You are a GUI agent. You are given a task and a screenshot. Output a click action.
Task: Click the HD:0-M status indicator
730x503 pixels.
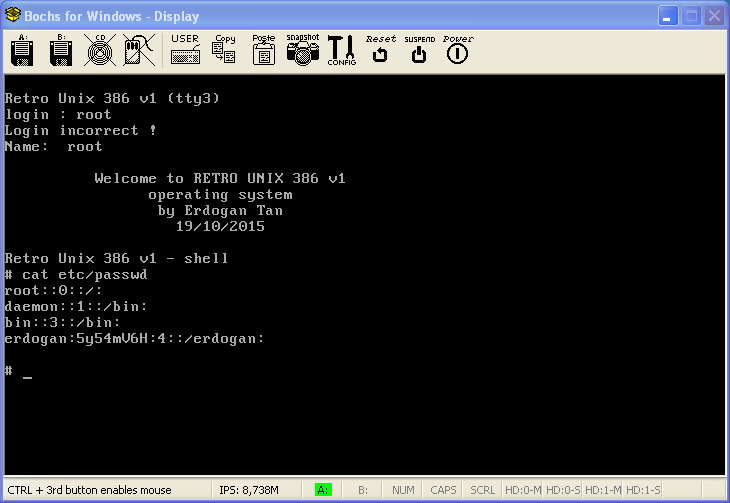click(x=522, y=490)
